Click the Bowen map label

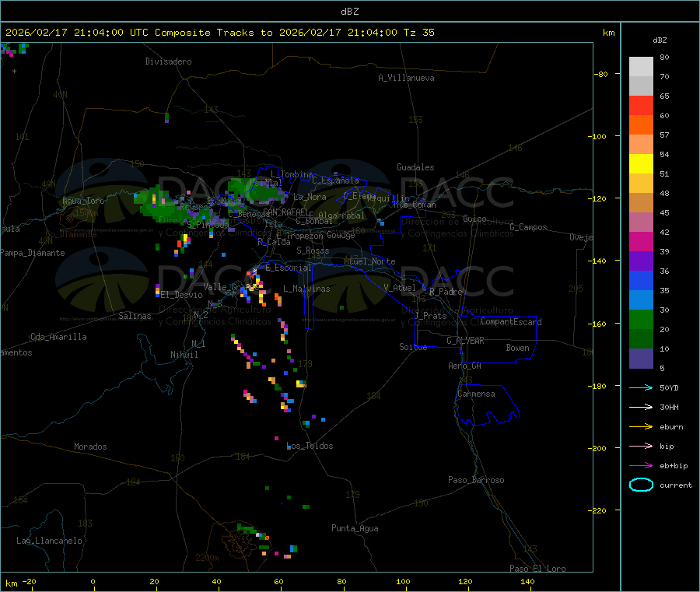tap(517, 348)
